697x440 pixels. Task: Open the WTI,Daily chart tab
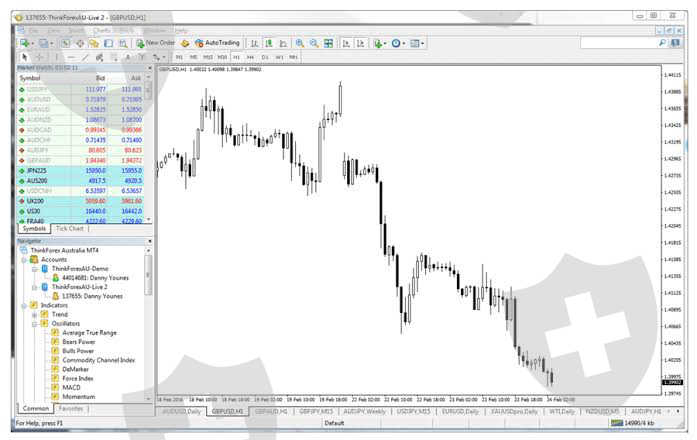pyautogui.click(x=562, y=412)
